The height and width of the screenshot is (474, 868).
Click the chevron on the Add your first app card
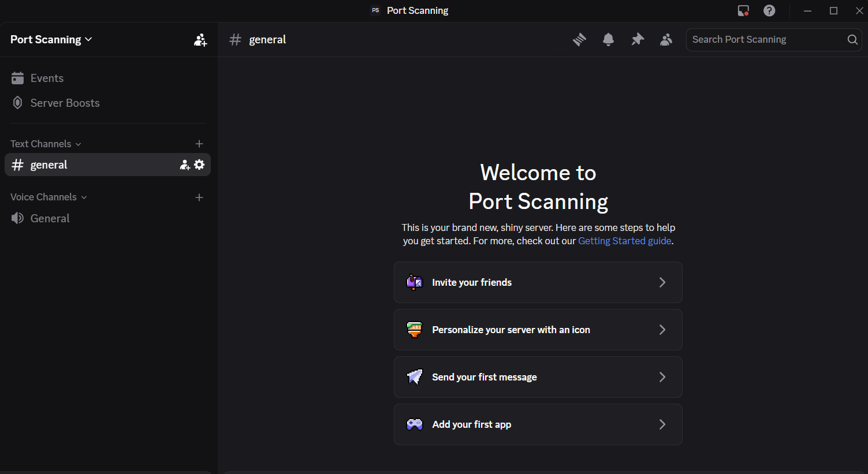click(x=662, y=424)
